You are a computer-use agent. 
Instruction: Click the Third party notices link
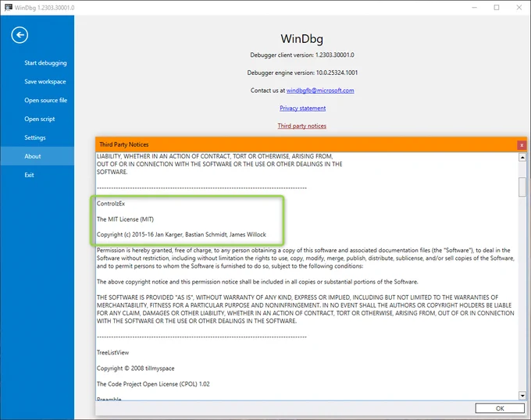click(x=301, y=126)
